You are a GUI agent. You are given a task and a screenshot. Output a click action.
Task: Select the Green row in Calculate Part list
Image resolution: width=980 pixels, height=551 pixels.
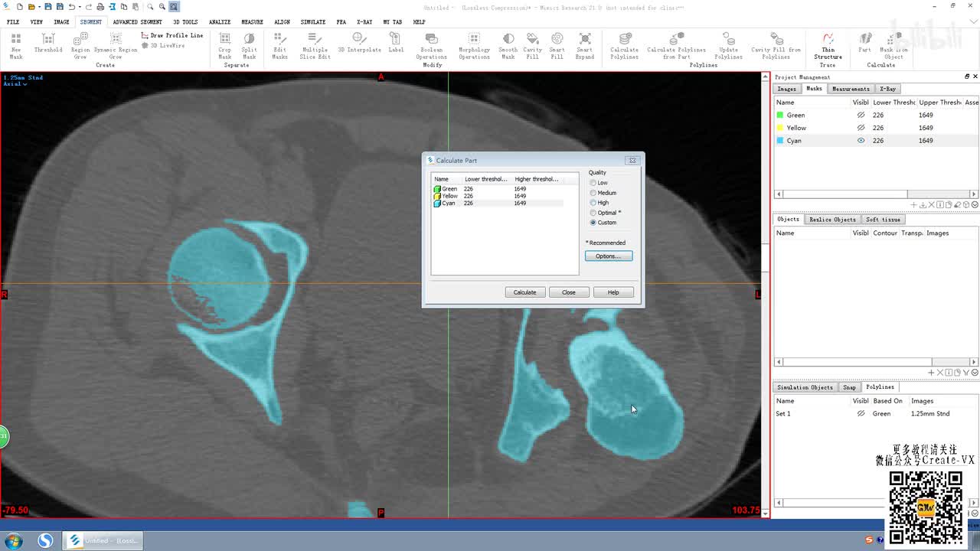[x=498, y=189]
